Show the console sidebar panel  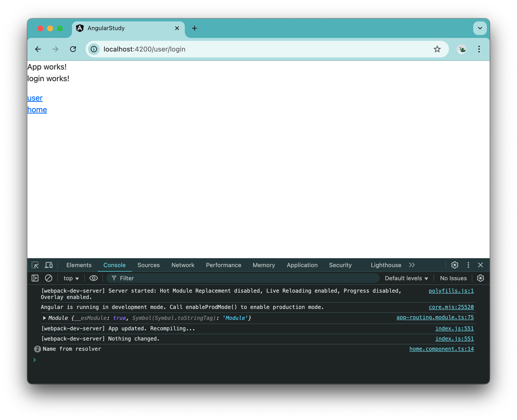35,278
